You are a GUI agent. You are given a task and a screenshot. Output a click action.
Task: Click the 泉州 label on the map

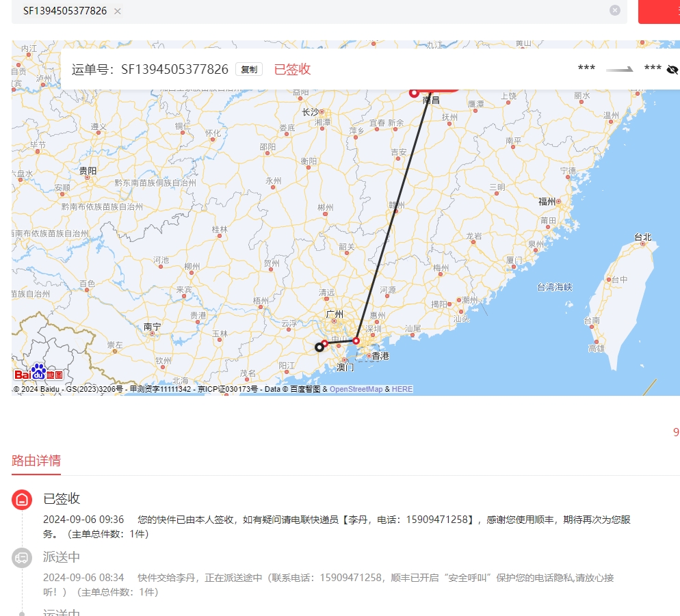536,243
